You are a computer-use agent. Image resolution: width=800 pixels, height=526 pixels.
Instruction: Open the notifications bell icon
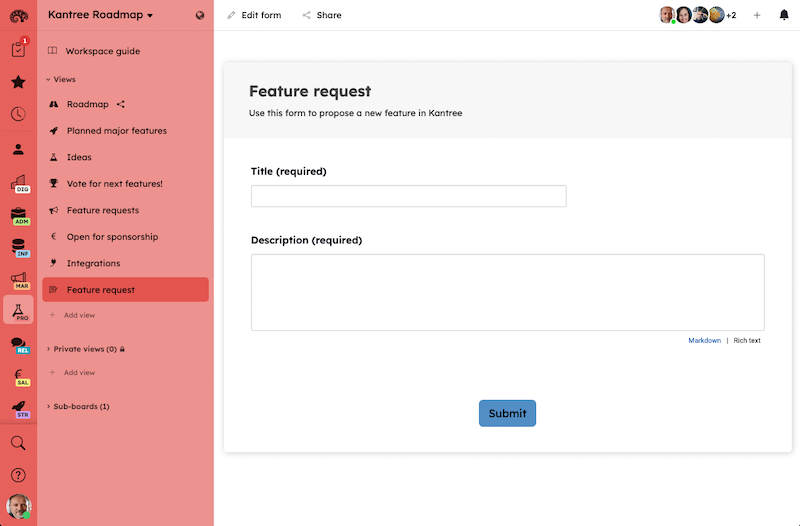click(x=784, y=15)
